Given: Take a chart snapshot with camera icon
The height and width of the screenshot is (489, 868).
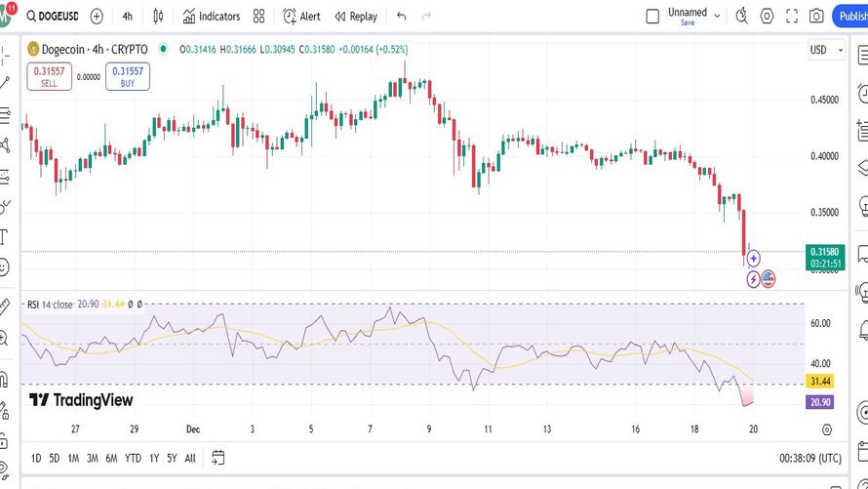Looking at the screenshot, I should pos(816,16).
